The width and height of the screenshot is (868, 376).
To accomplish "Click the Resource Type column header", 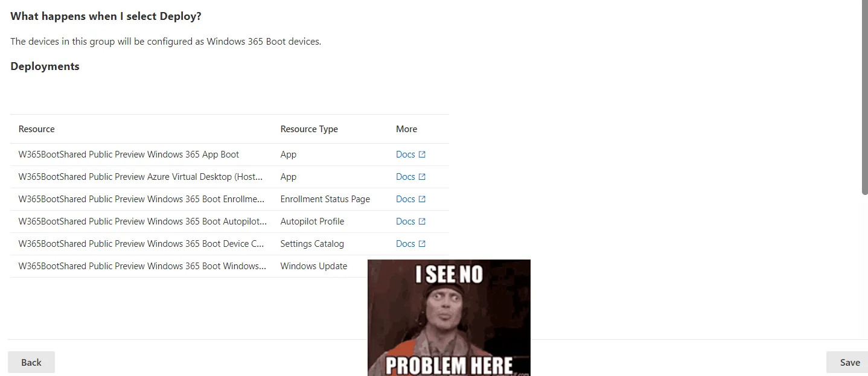I will click(x=309, y=129).
